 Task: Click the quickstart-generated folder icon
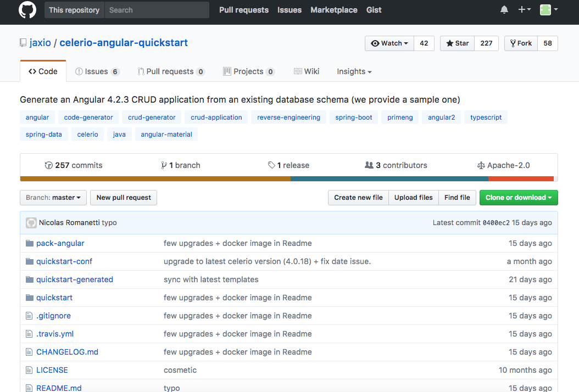pos(30,279)
